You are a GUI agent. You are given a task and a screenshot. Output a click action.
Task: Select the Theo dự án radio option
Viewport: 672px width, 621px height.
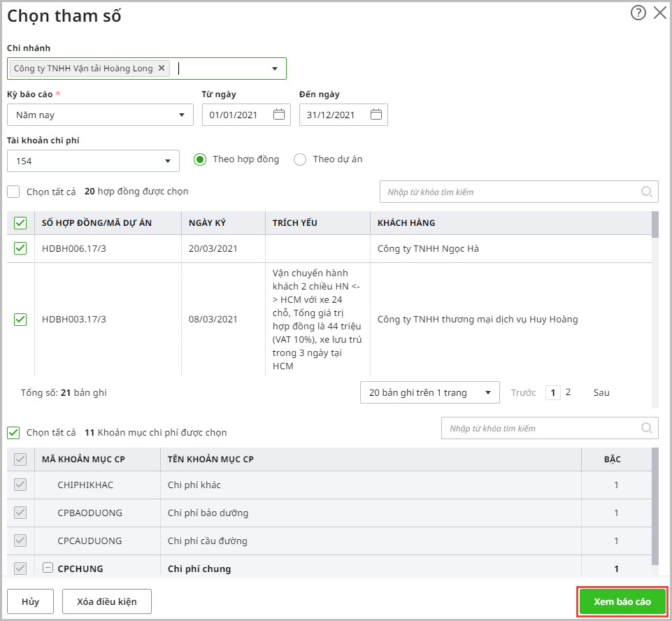click(300, 159)
